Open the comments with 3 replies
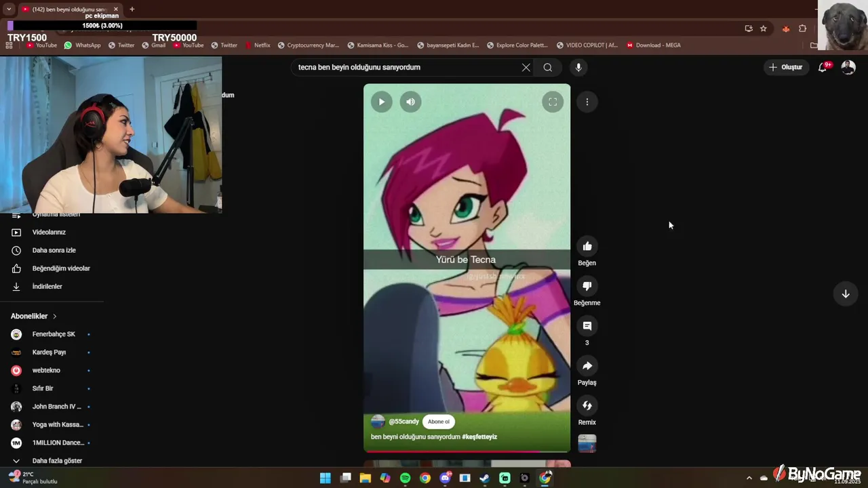The image size is (868, 488). point(587,326)
